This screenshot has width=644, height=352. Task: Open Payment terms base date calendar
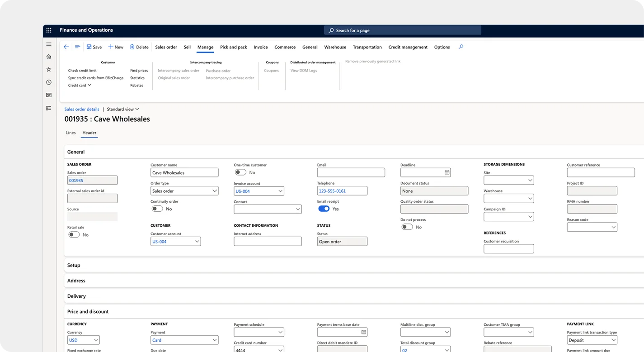(364, 332)
